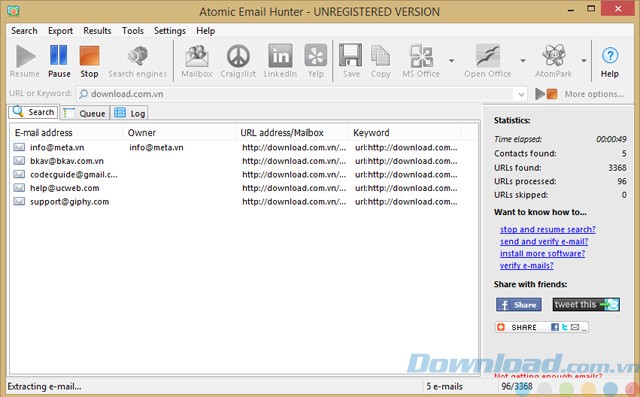Click the Facebook Share button

(518, 305)
